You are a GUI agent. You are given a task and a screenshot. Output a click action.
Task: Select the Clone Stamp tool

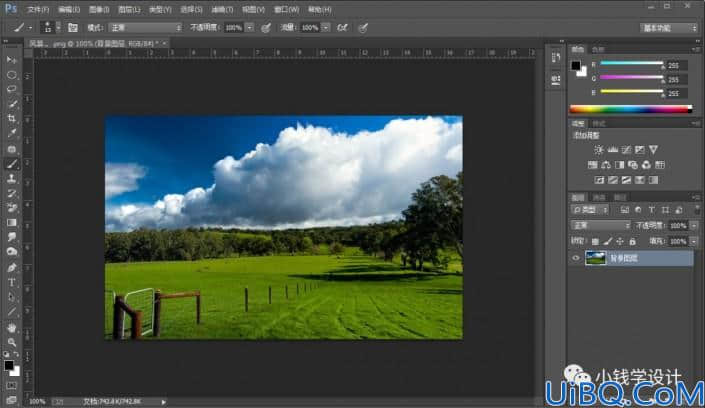pyautogui.click(x=12, y=179)
